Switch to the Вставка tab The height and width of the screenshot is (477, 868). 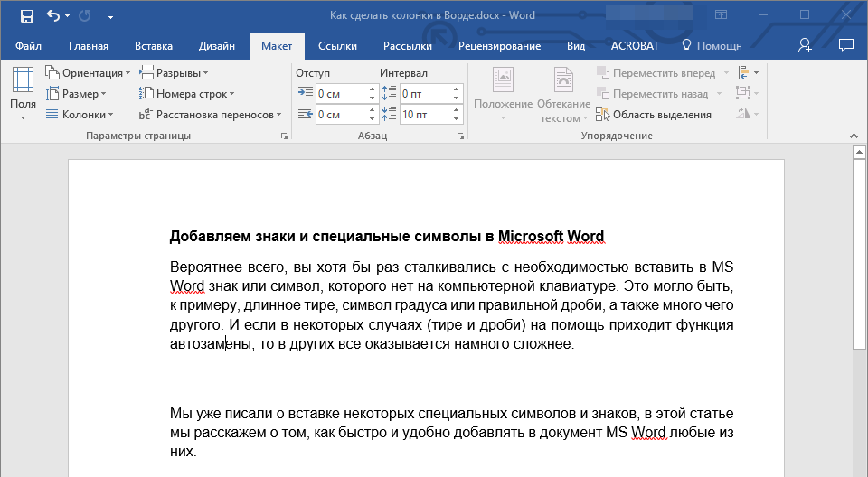pyautogui.click(x=154, y=46)
